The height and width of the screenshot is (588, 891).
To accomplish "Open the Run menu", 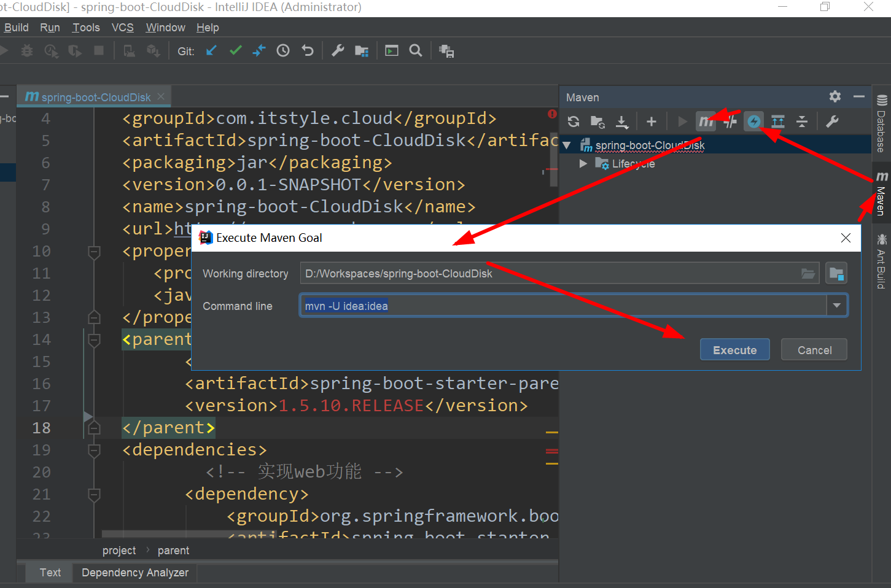I will (x=50, y=28).
